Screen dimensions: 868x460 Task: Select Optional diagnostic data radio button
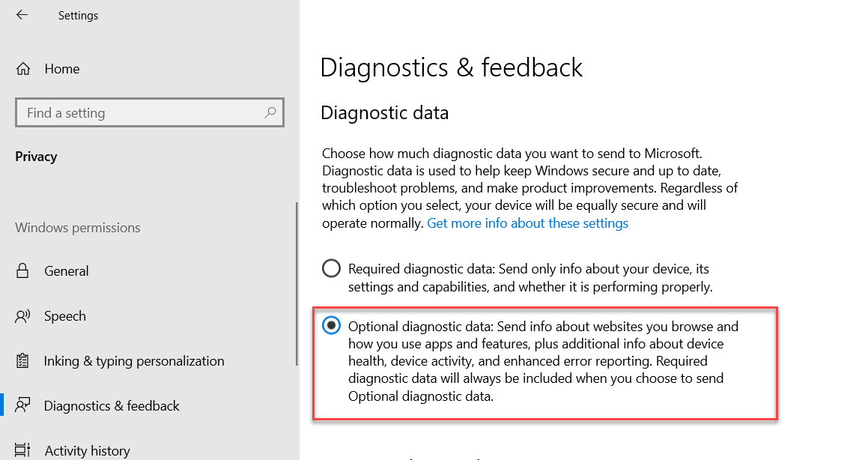[x=331, y=326]
